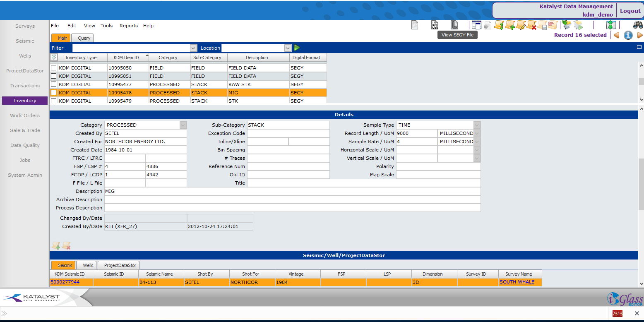The width and height of the screenshot is (644, 322).
Task: Open the Reports menu
Action: click(129, 26)
